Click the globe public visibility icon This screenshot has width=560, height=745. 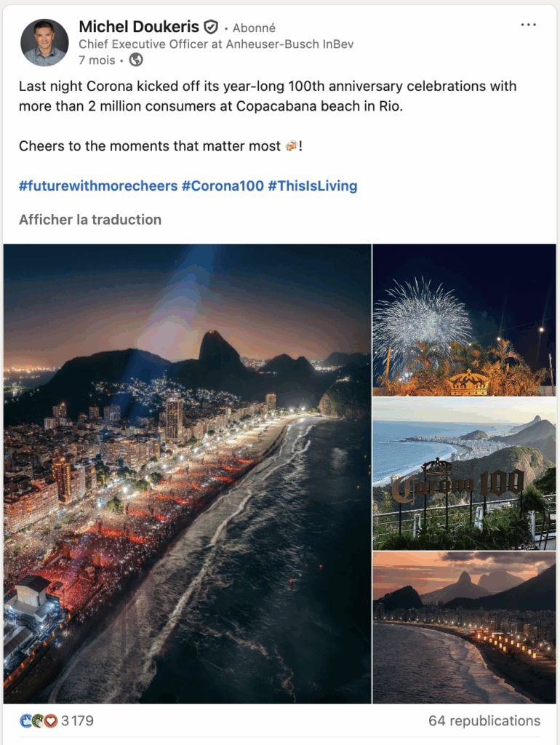(x=136, y=60)
